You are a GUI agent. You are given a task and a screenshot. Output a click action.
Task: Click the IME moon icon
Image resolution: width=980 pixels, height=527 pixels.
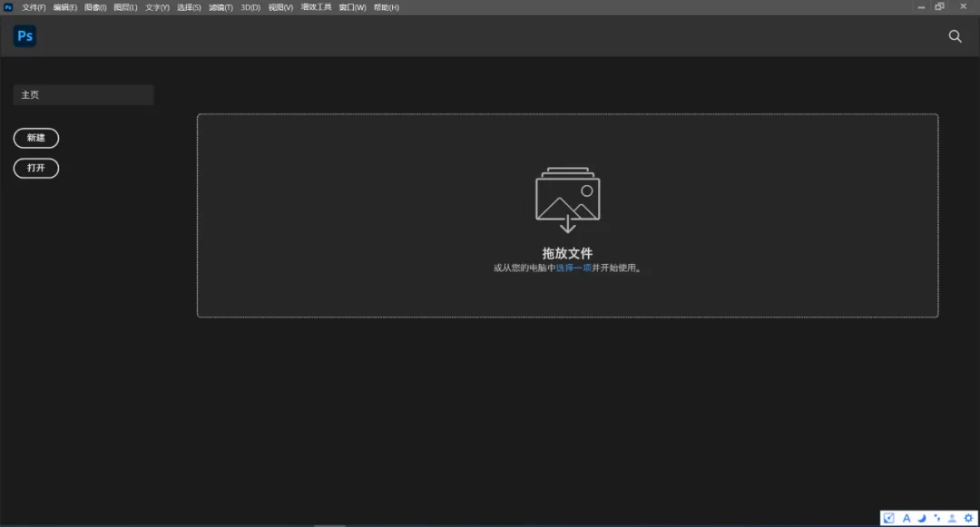pyautogui.click(x=922, y=518)
